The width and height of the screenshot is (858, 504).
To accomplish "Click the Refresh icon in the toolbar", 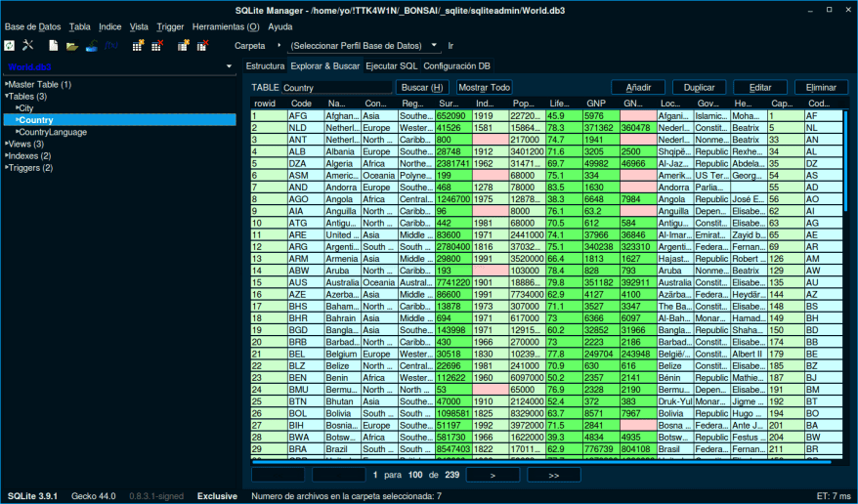I will tap(9, 46).
